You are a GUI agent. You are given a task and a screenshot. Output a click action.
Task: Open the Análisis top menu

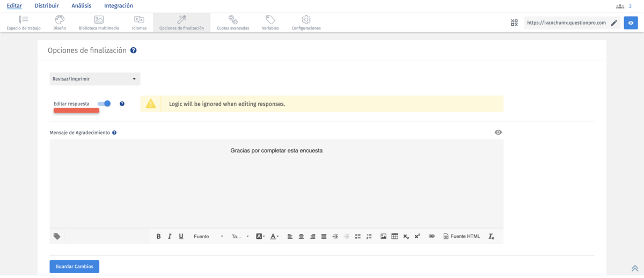(81, 6)
